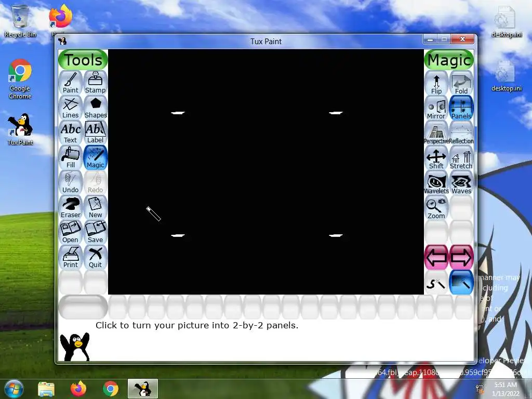Screen dimensions: 532x399
Task: Quit Tux Paint
Action: [96, 257]
